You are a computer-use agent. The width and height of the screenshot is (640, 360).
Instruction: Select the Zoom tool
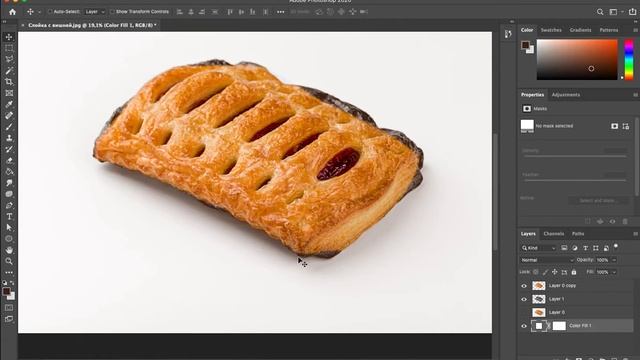click(9, 261)
